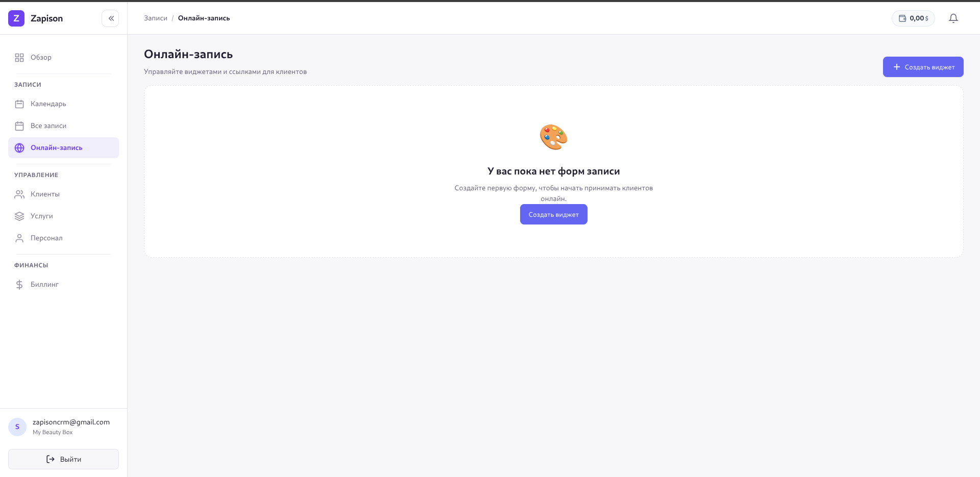This screenshot has height=477, width=980.
Task: Click the Онлайн-запись breadcrumb item
Action: 204,18
